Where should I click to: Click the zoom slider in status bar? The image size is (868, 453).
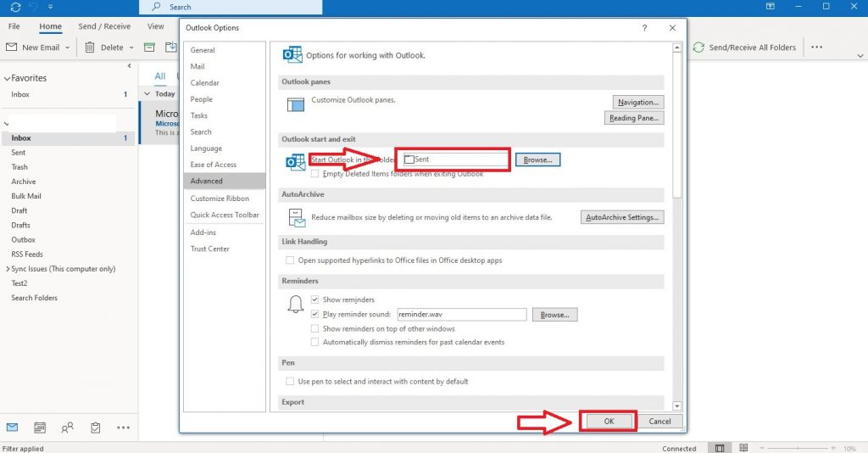tap(797, 448)
